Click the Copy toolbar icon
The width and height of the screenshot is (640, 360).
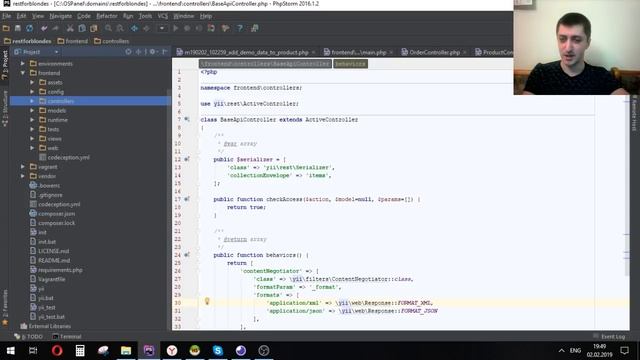point(82,28)
